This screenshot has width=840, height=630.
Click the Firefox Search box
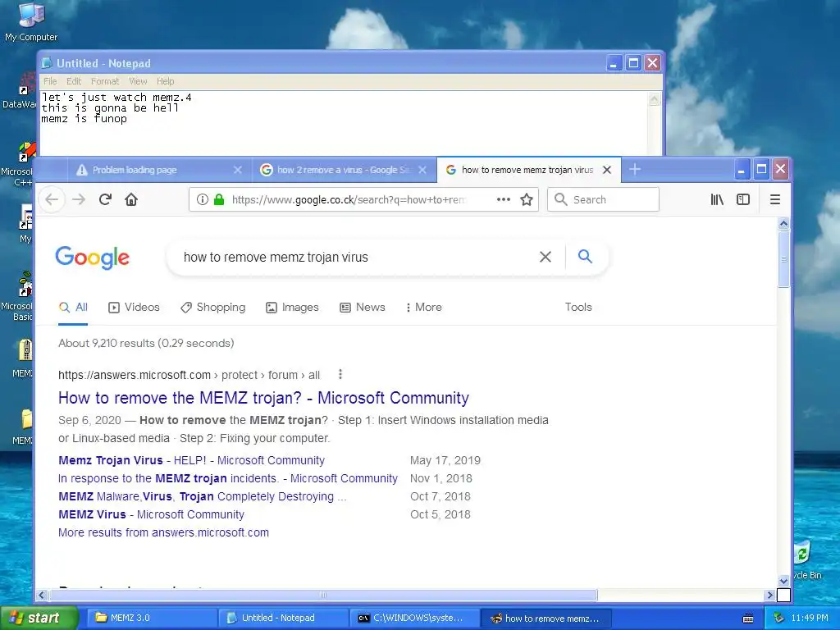tap(603, 200)
